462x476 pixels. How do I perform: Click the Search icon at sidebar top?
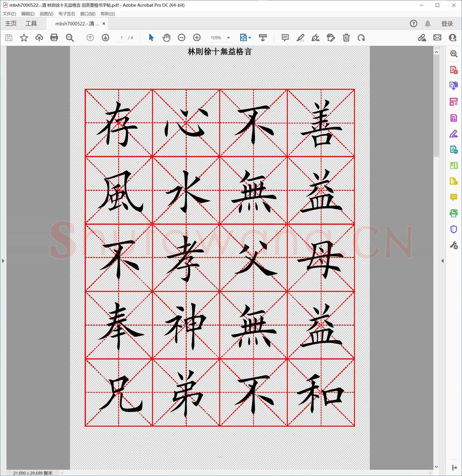(x=453, y=54)
